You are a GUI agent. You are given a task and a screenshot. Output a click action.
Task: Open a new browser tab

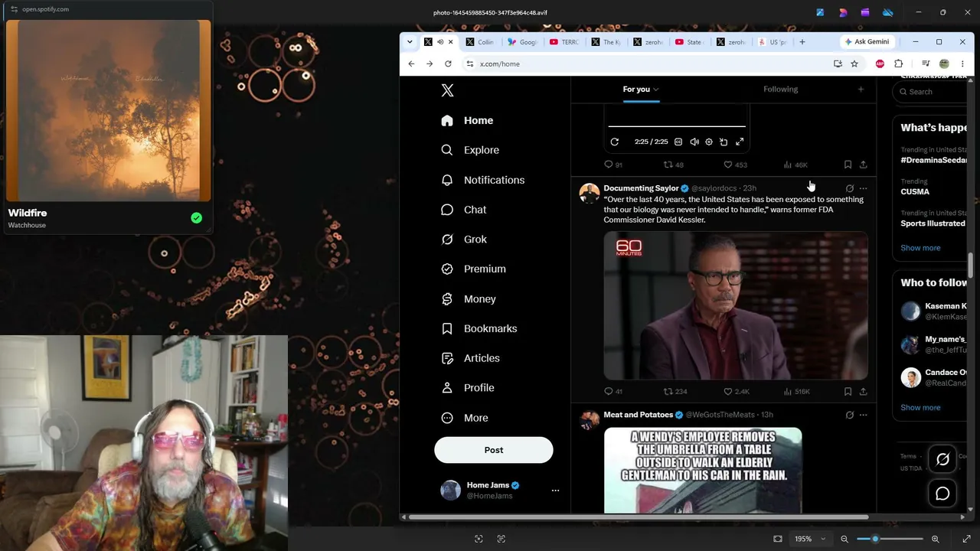tap(802, 42)
